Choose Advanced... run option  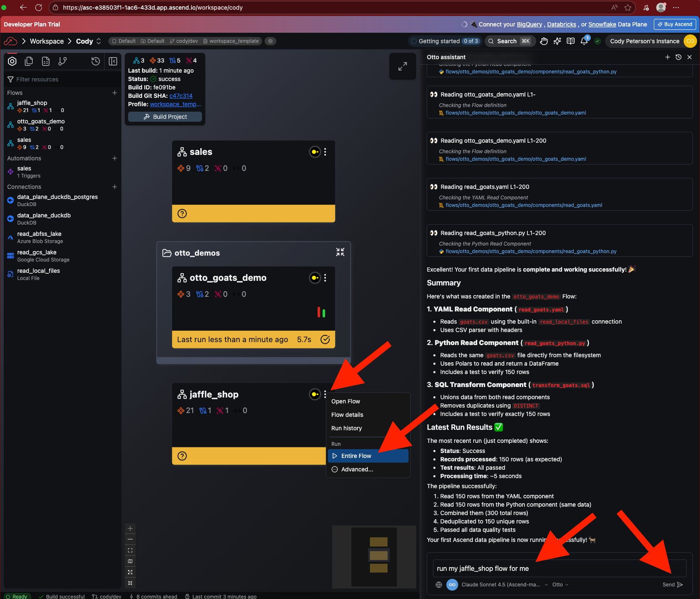pos(368,469)
